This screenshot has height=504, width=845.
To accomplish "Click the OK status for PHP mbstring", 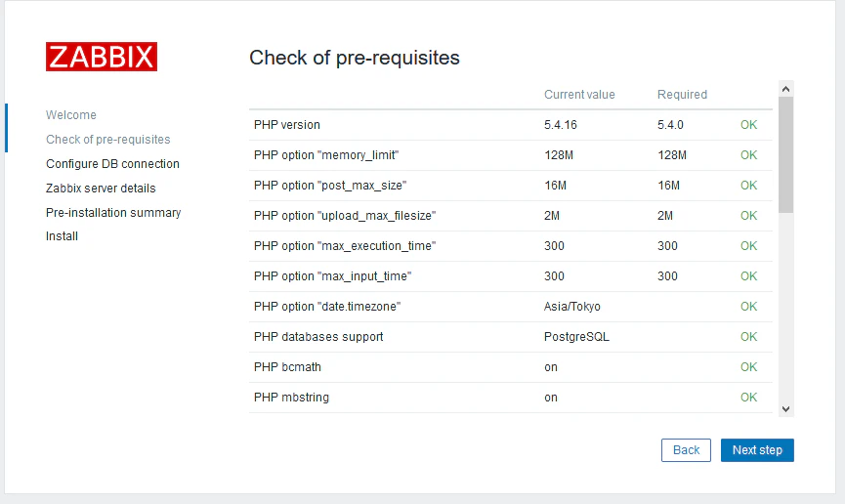I will (x=748, y=398).
